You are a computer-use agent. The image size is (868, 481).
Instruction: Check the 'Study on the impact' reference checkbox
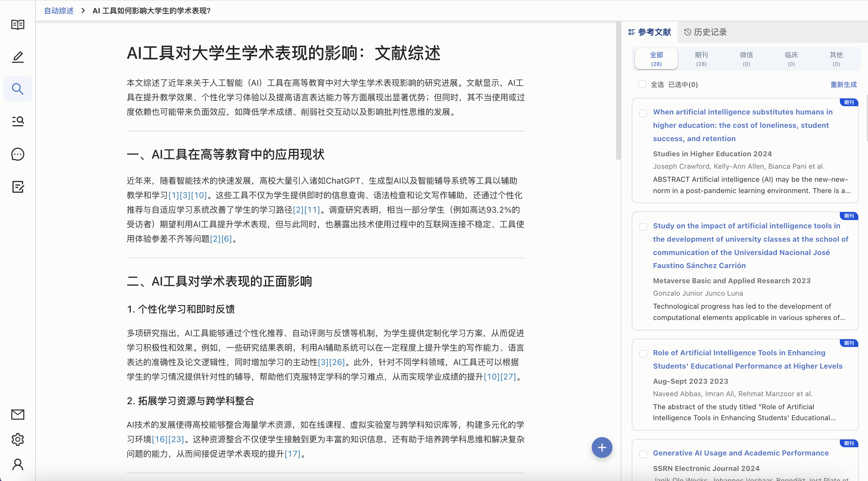tap(643, 227)
